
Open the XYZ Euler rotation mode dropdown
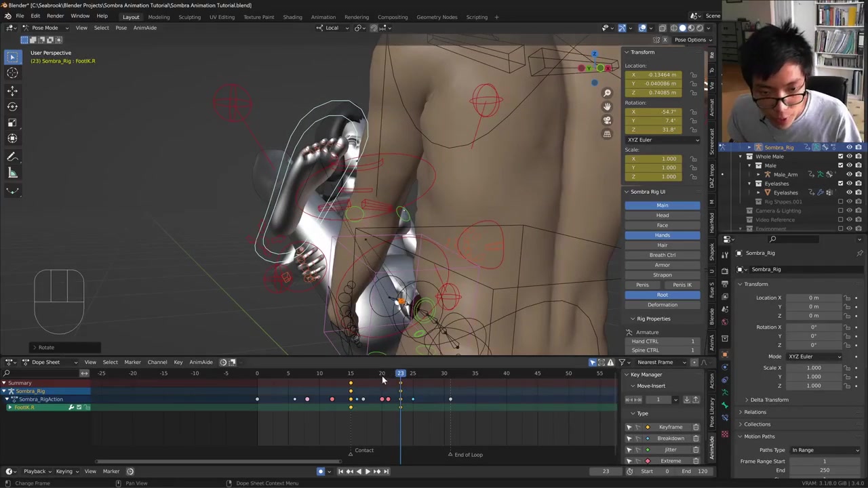click(x=662, y=140)
